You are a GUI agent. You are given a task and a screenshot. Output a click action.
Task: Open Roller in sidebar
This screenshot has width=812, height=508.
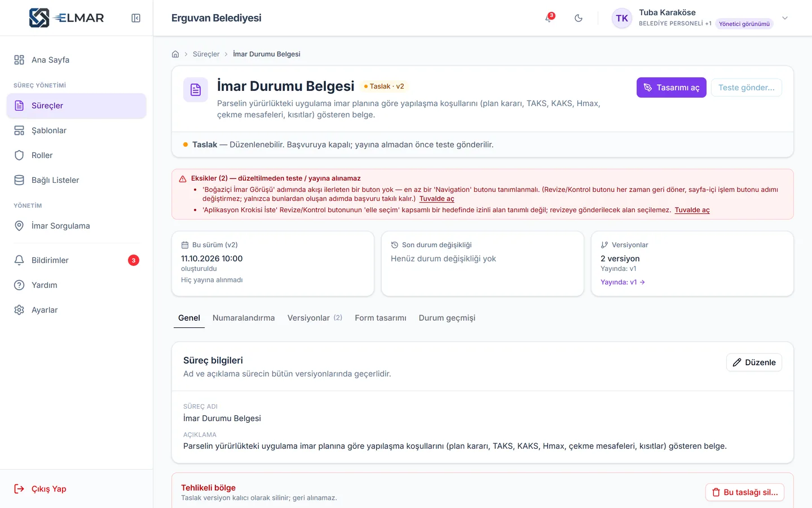(77, 155)
